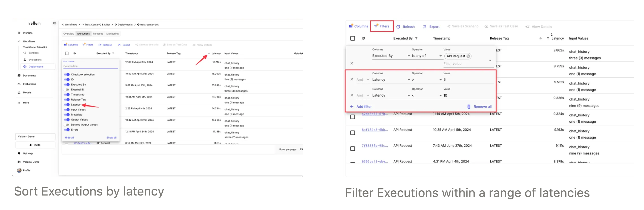This screenshot has width=644, height=210.
Task: Toggle the Metadata column switch
Action: [67, 115]
